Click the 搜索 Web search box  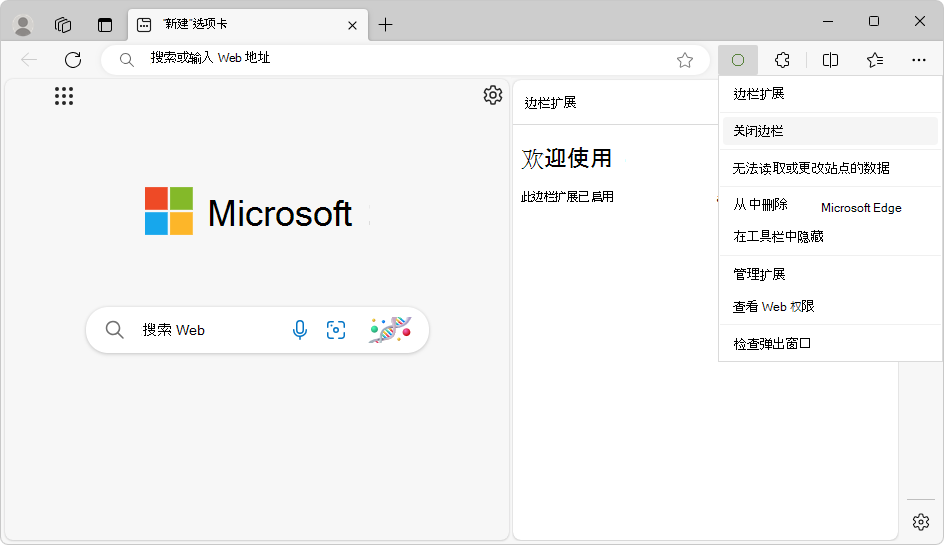(258, 330)
